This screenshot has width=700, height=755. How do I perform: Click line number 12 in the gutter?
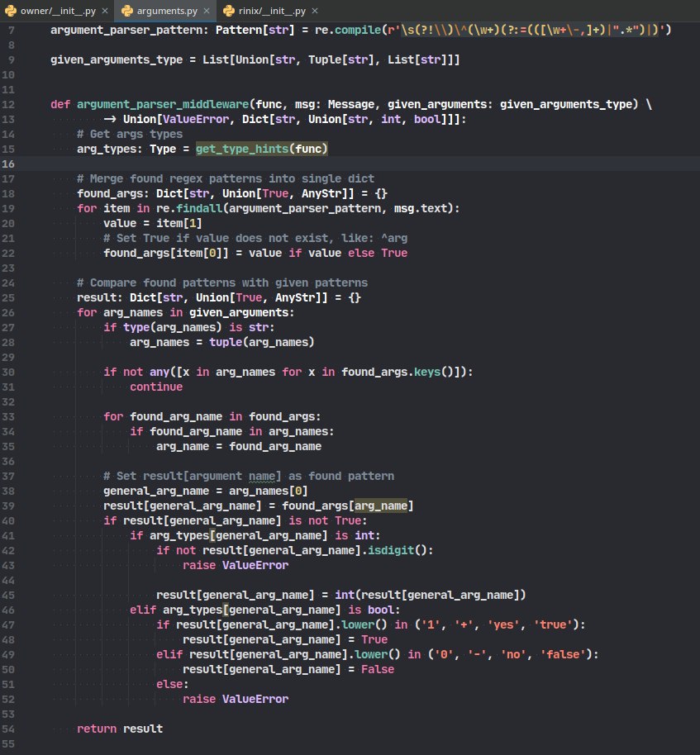coord(8,104)
